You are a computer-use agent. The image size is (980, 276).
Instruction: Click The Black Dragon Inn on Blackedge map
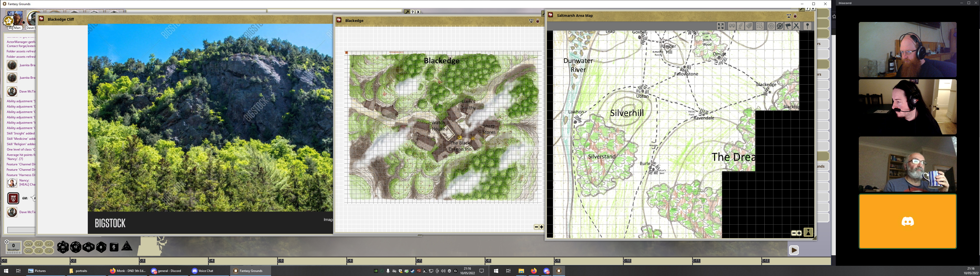[x=460, y=146]
